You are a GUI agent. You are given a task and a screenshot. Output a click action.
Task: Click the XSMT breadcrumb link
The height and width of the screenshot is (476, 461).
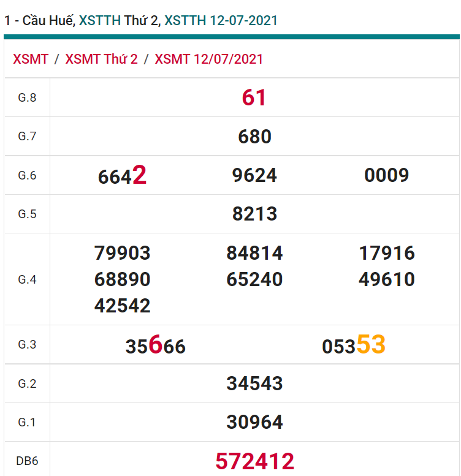pyautogui.click(x=31, y=59)
